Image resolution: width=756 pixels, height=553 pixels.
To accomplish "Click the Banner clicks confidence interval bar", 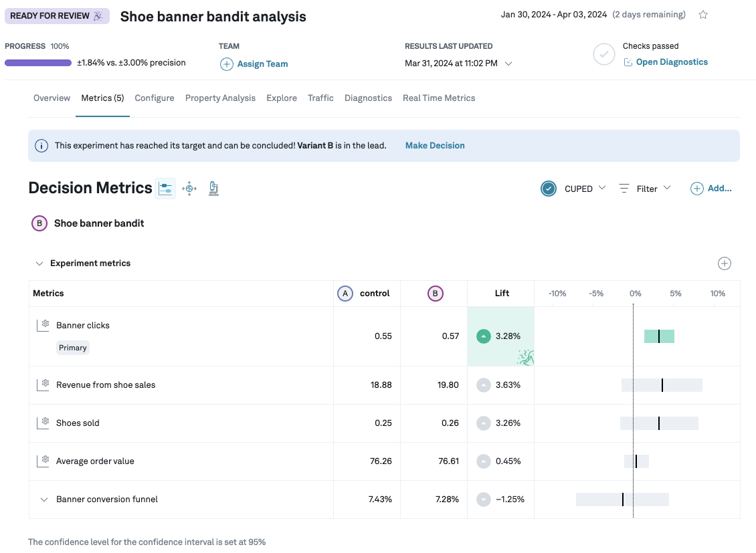I will coord(659,336).
